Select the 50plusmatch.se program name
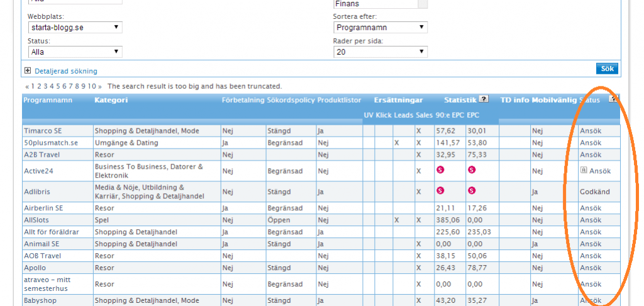644x306 pixels. coord(51,143)
